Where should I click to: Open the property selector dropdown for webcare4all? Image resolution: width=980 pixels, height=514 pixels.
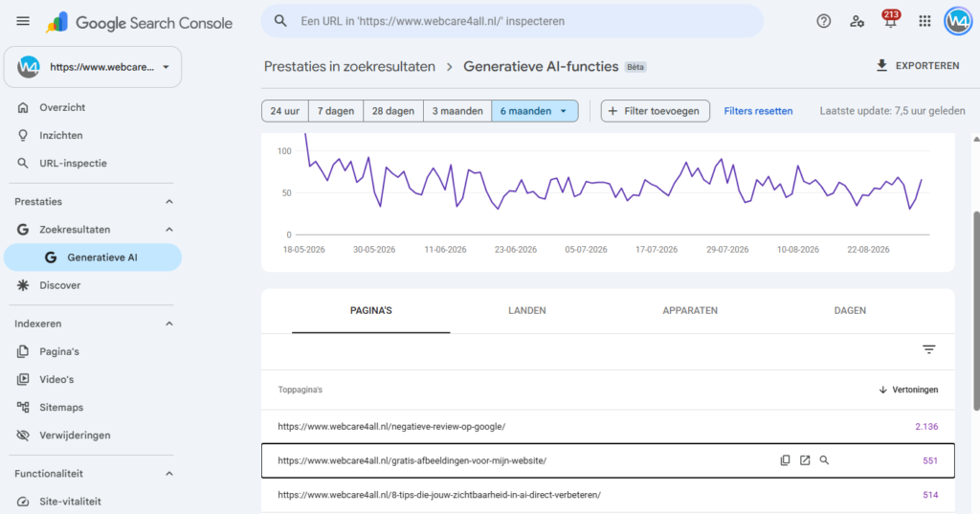coord(93,67)
